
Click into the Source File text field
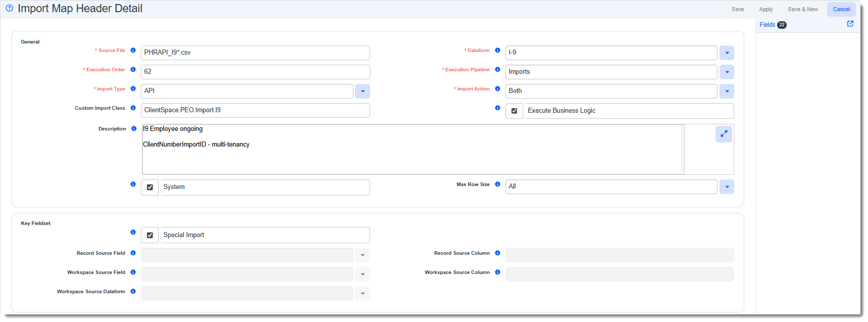(255, 53)
